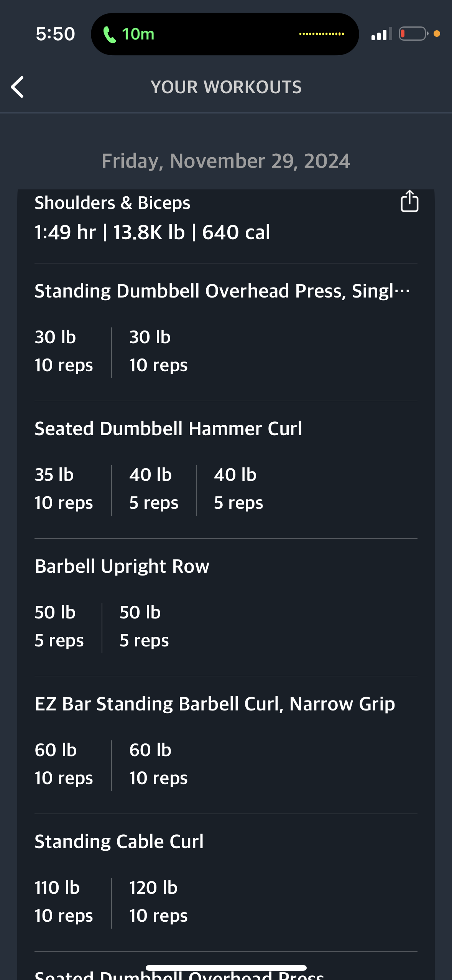Select the 120 lb cable curl set
The image size is (452, 980).
pos(158,901)
